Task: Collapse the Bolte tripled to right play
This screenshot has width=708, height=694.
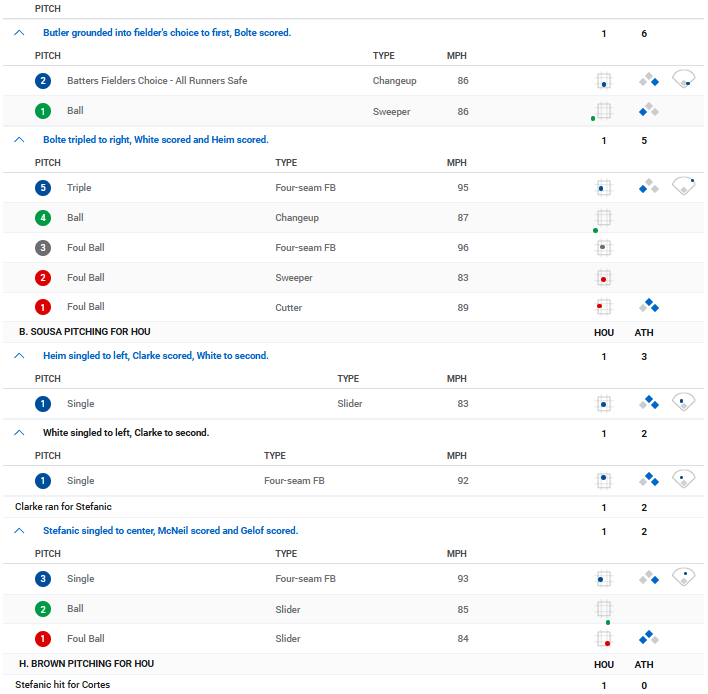Action: pos(19,140)
